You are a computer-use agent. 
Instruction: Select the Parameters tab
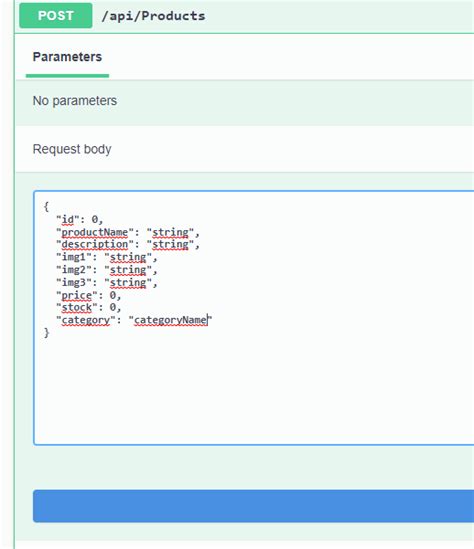[67, 57]
